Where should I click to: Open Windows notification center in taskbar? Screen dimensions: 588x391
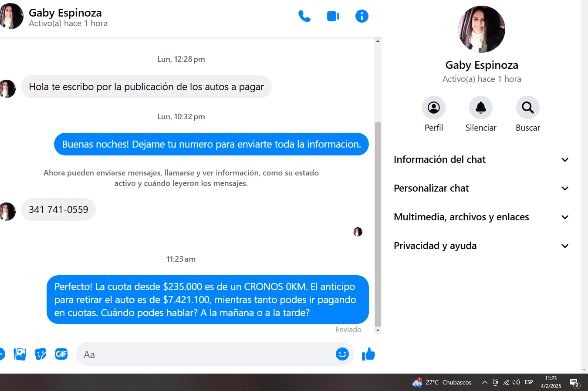pyautogui.click(x=574, y=383)
